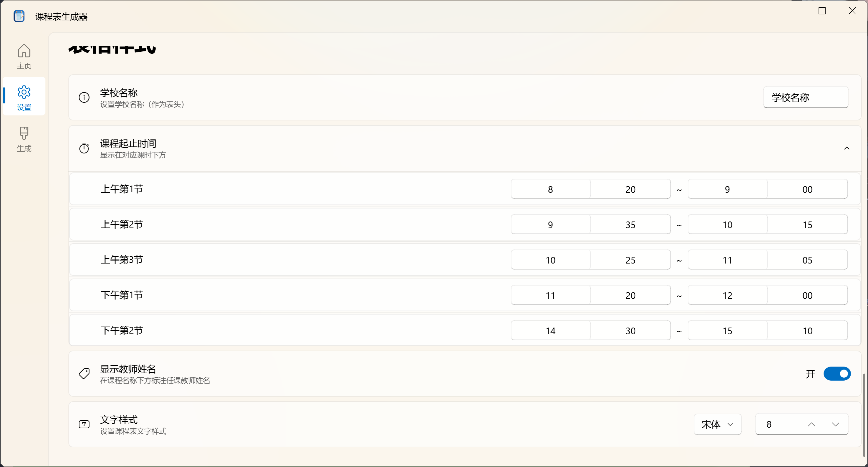The image size is (868, 467).
Task: Click the stopwatch icon beside 课程起止时间
Action: [x=84, y=148]
